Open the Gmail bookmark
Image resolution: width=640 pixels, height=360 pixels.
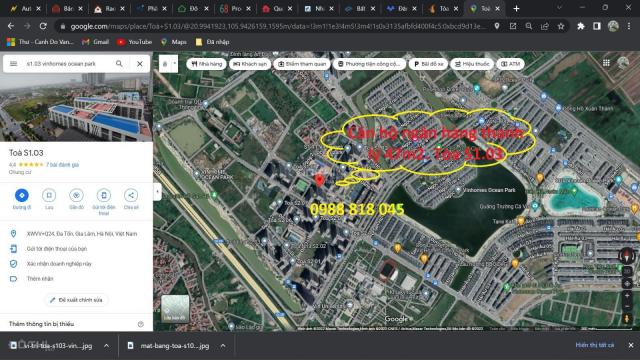[x=96, y=42]
